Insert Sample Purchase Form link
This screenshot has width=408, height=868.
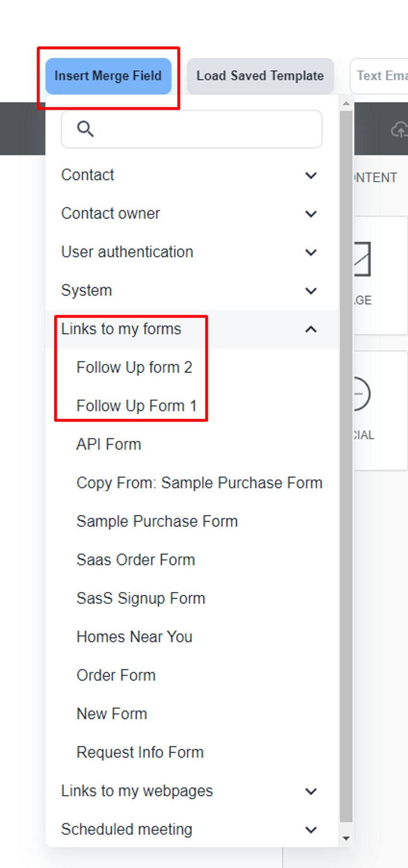pyautogui.click(x=157, y=521)
